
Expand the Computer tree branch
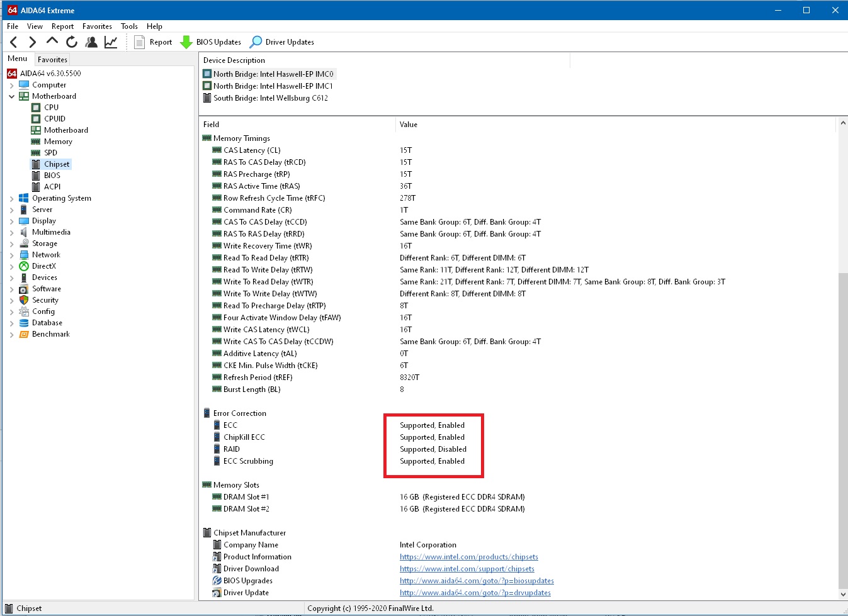coord(11,85)
